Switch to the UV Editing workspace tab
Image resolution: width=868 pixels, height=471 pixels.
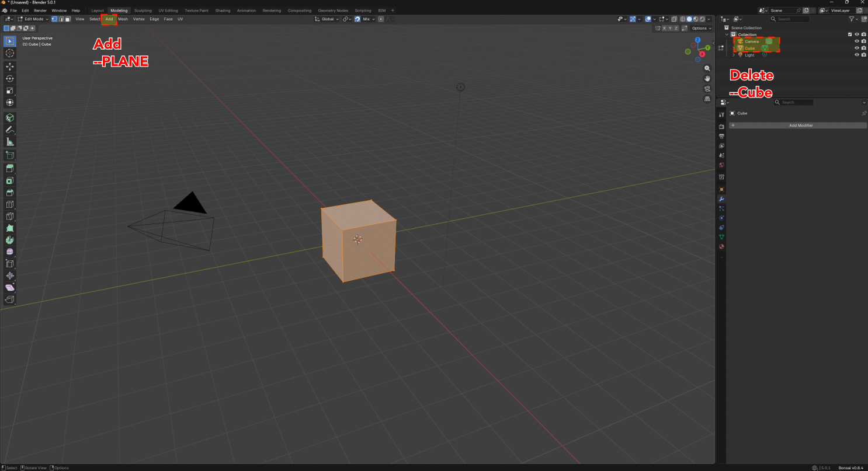(x=168, y=11)
